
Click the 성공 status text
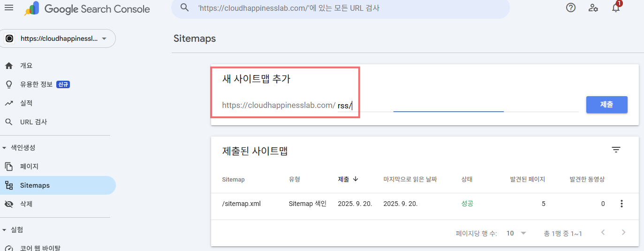tap(467, 204)
